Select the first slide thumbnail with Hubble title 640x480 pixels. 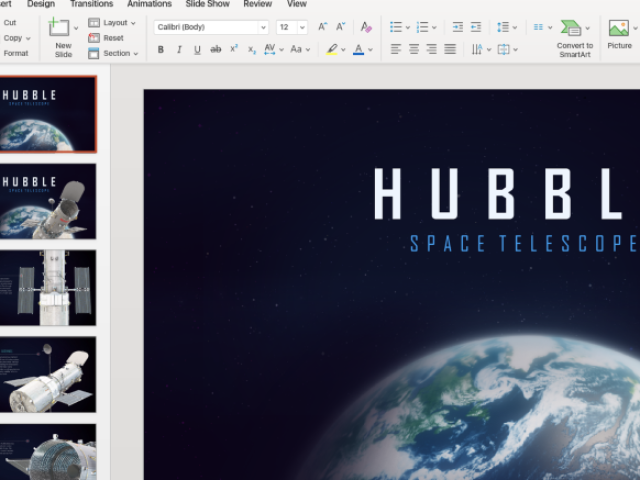[x=48, y=114]
